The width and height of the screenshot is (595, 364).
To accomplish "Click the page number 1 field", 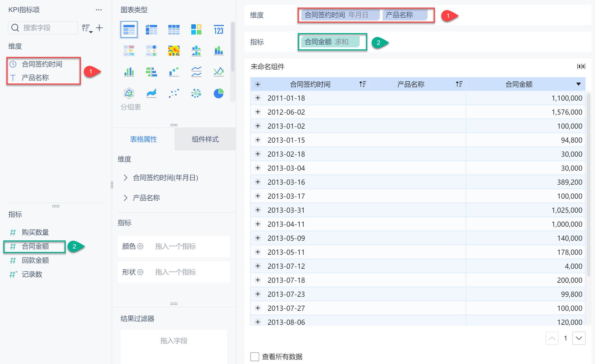I will [566, 338].
